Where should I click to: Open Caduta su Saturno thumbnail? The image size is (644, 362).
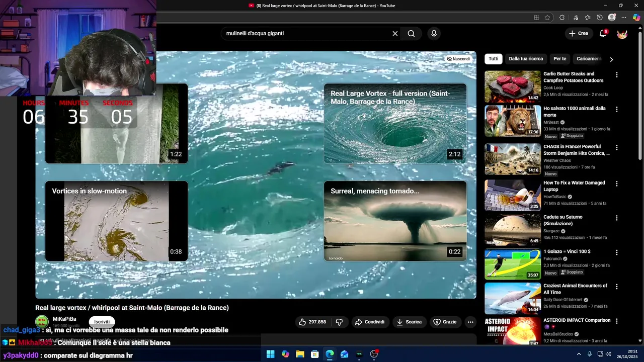[x=512, y=229]
